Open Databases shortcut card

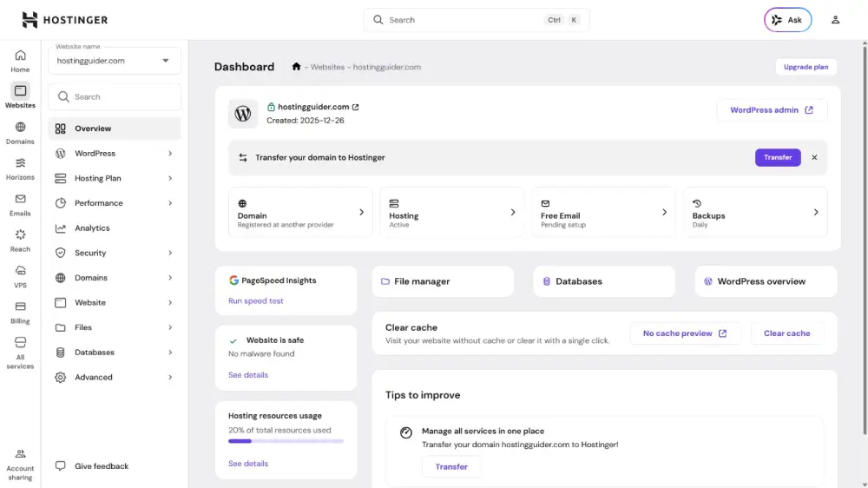pos(604,281)
